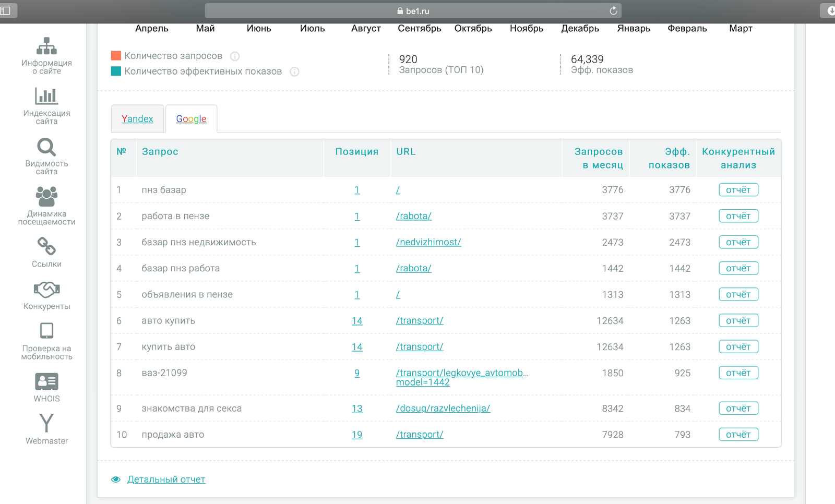Click position 13 link in знакомства row
Image resolution: width=835 pixels, height=504 pixels.
click(357, 409)
